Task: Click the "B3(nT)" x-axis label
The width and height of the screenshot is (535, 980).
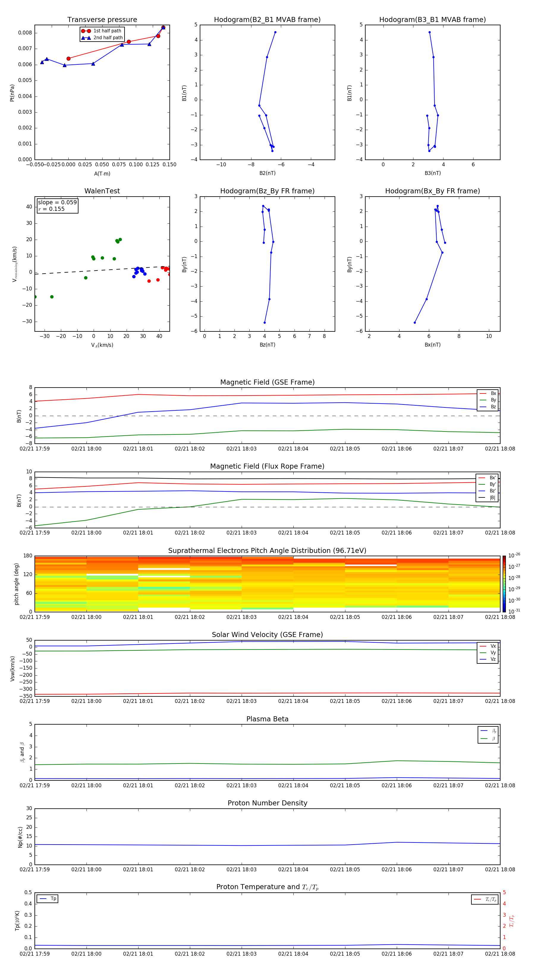Action: [x=432, y=173]
